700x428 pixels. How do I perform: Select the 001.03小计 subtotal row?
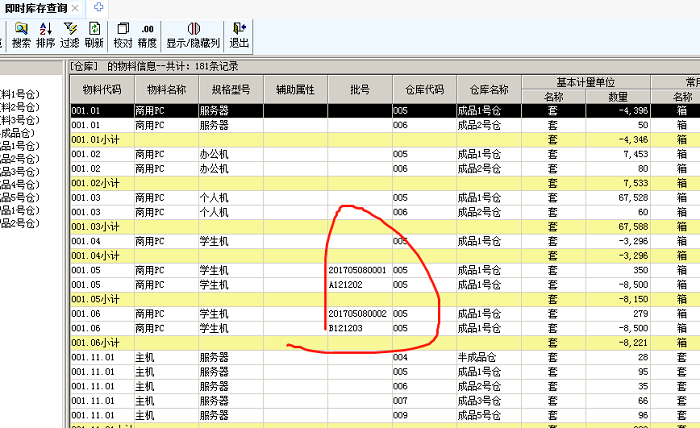(x=100, y=227)
